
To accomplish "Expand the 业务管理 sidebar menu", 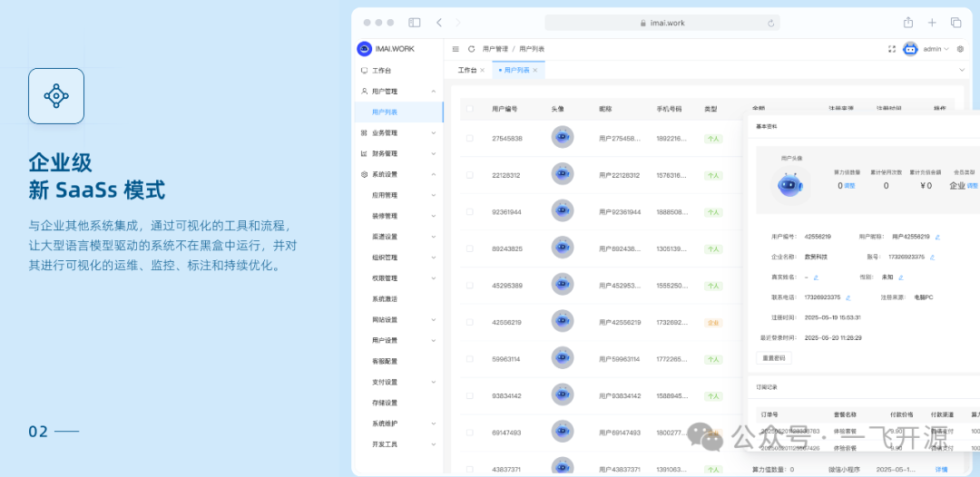I will tap(397, 132).
